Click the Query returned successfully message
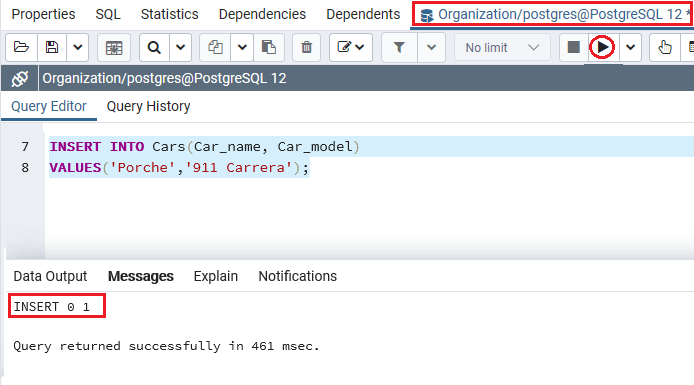The image size is (694, 385). [x=166, y=346]
